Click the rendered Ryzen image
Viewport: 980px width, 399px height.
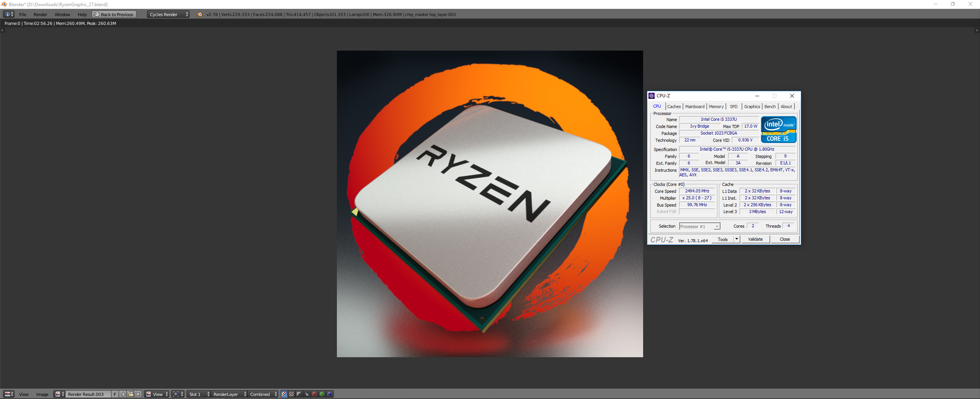(x=490, y=204)
